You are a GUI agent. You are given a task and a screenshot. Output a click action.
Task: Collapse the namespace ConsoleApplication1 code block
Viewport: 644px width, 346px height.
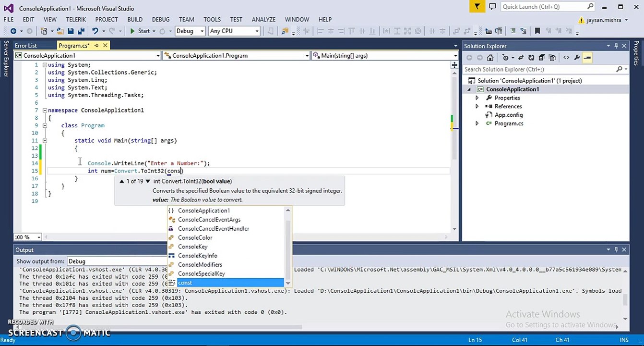click(45, 110)
